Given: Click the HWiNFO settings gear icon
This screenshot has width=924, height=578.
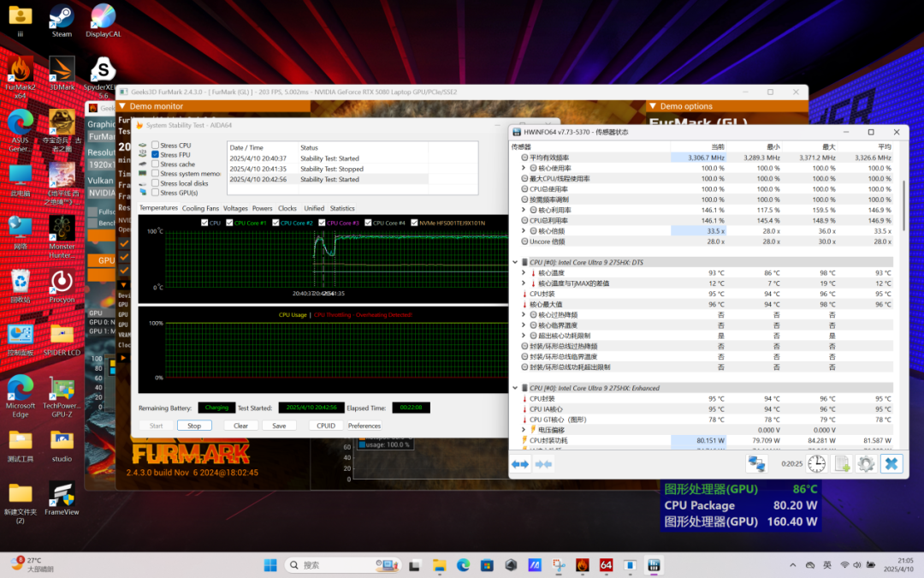Looking at the screenshot, I should click(x=865, y=463).
